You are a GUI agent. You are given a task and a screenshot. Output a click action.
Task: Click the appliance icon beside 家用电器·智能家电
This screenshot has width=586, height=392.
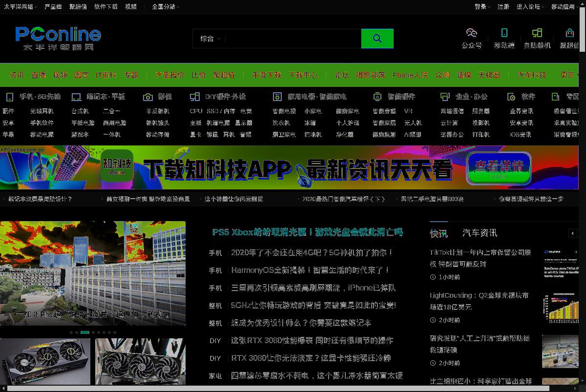point(277,97)
